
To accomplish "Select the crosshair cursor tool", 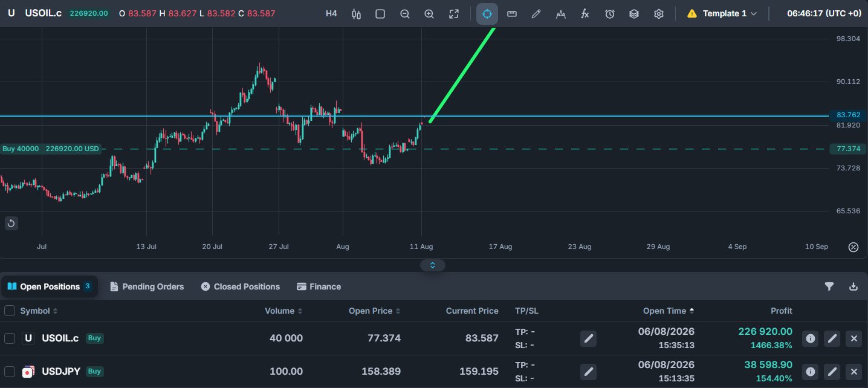I will coord(487,14).
